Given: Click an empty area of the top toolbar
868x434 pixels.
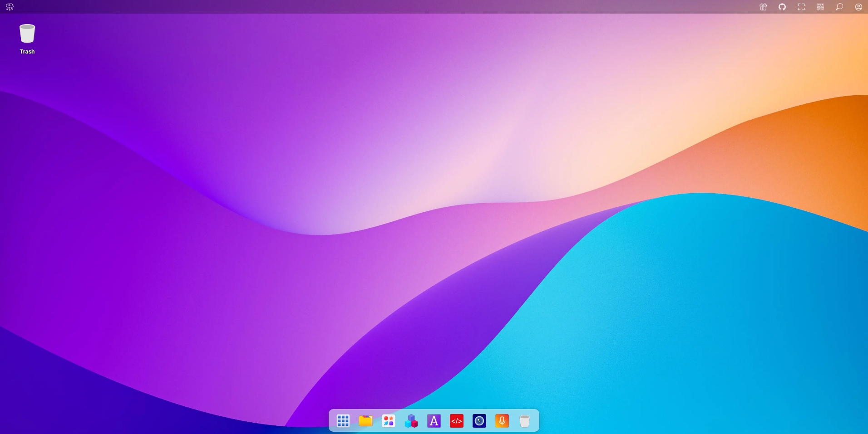Looking at the screenshot, I should (x=409, y=7).
